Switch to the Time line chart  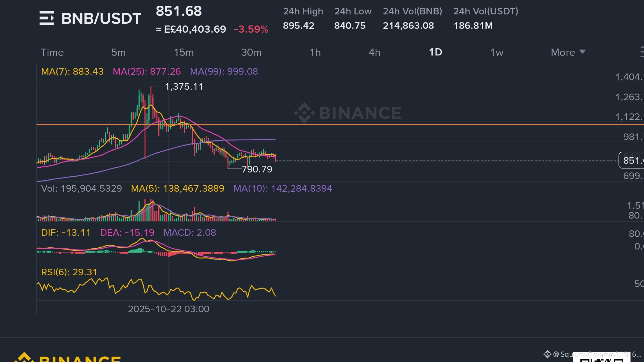52,52
